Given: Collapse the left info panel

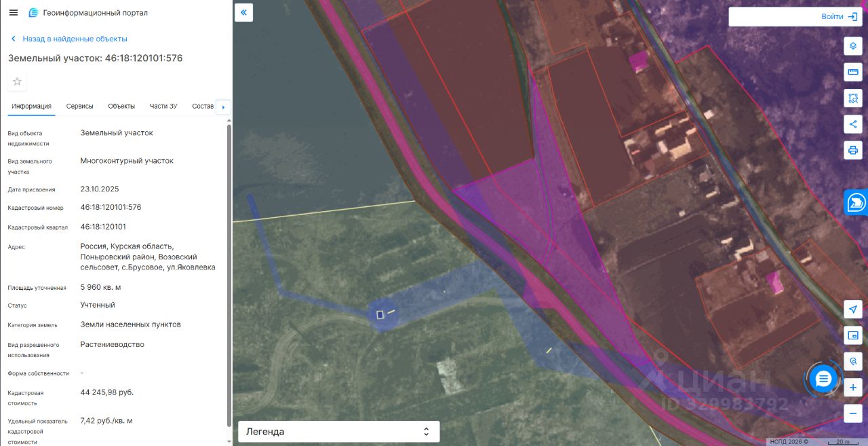Looking at the screenshot, I should 243,12.
